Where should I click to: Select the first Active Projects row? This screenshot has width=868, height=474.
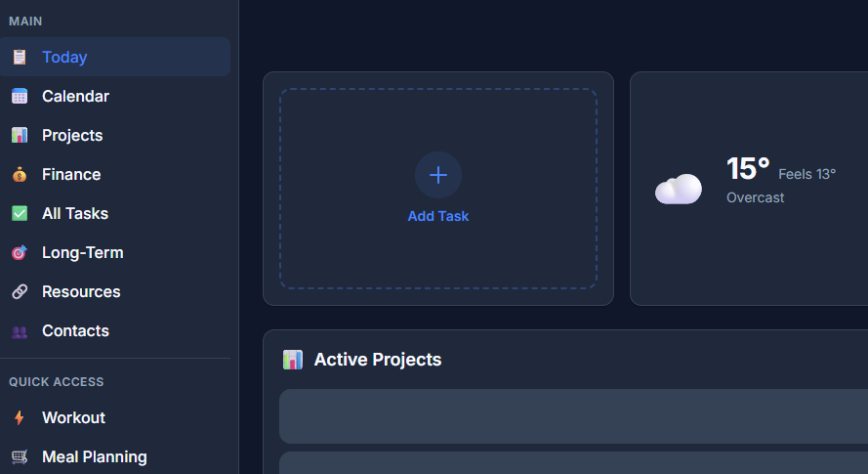coord(573,416)
